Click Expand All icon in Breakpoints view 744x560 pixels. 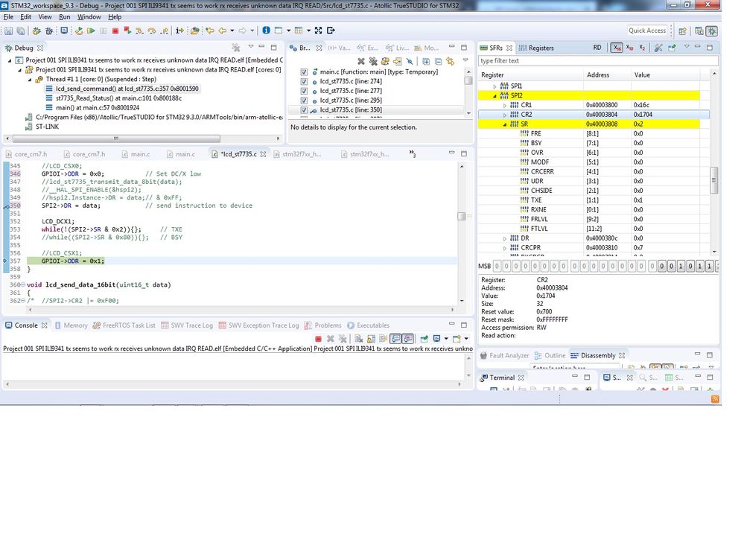pos(426,61)
